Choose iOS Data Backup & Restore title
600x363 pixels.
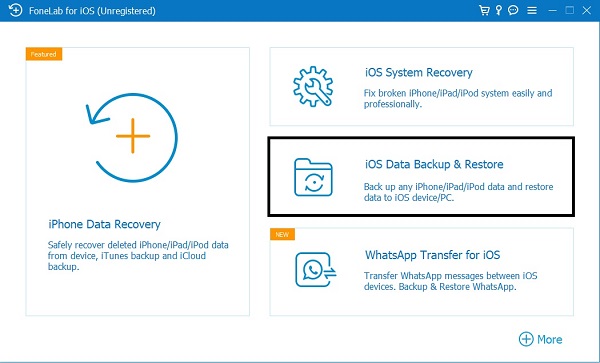(434, 164)
